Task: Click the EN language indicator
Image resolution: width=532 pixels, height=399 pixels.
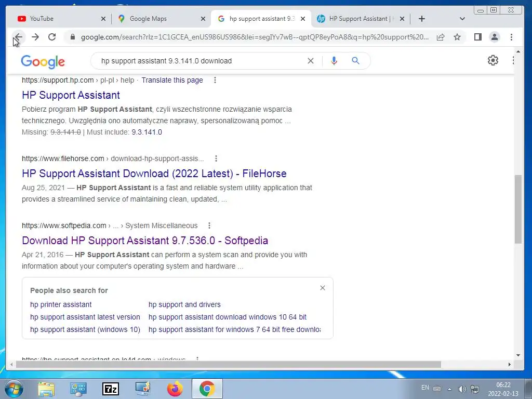Action: coord(425,388)
